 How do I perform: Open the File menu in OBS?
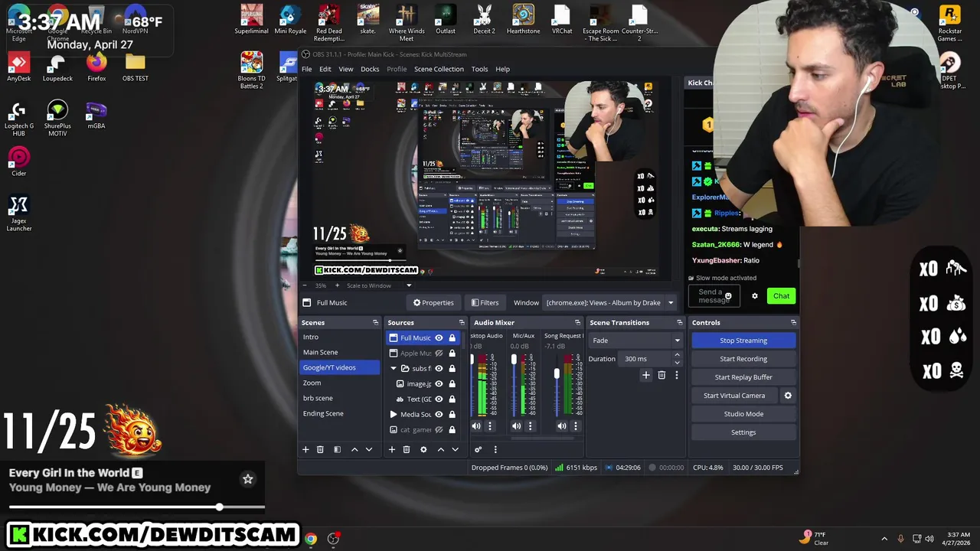click(x=306, y=69)
